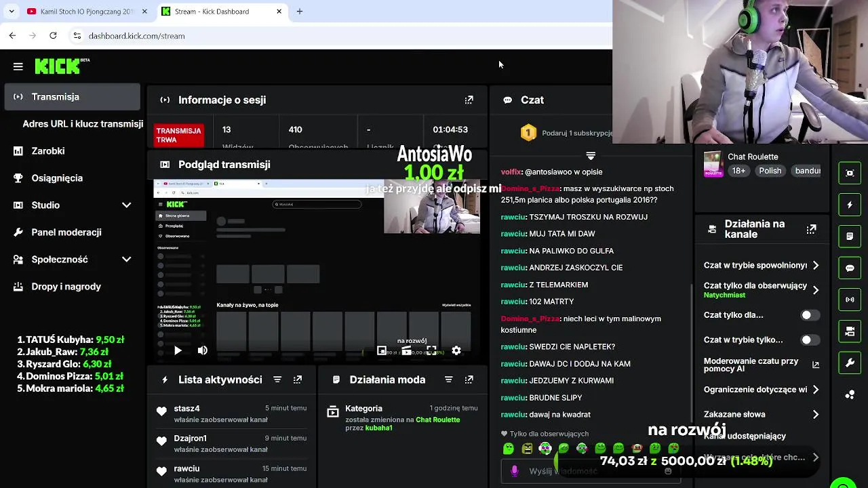
Task: Pop out the Działania moda panel
Action: tap(469, 380)
